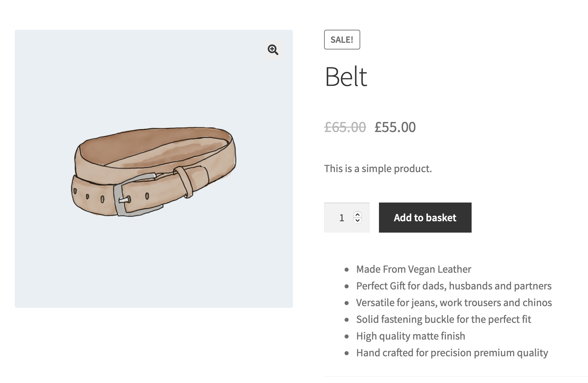The width and height of the screenshot is (588, 383).
Task: Click the High quality matte finish bullet
Action: click(x=411, y=336)
